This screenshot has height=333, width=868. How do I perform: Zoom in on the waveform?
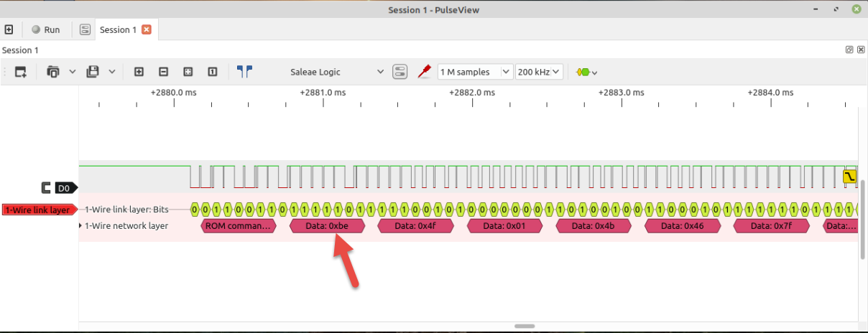tap(139, 72)
